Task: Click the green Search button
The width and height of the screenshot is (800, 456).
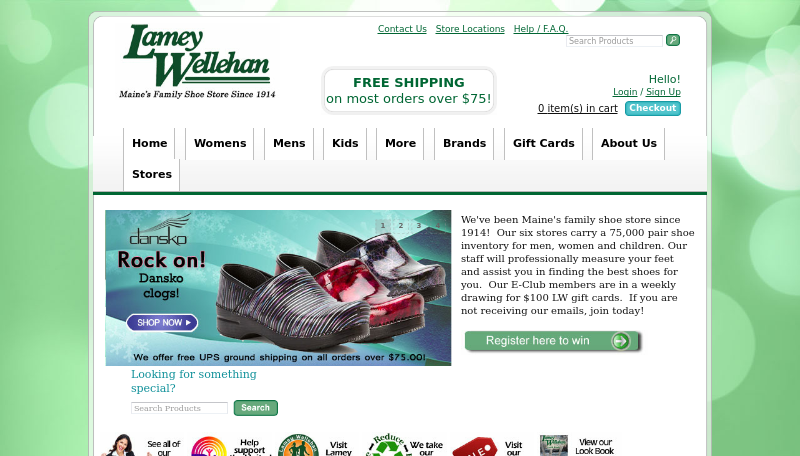Action: point(256,408)
